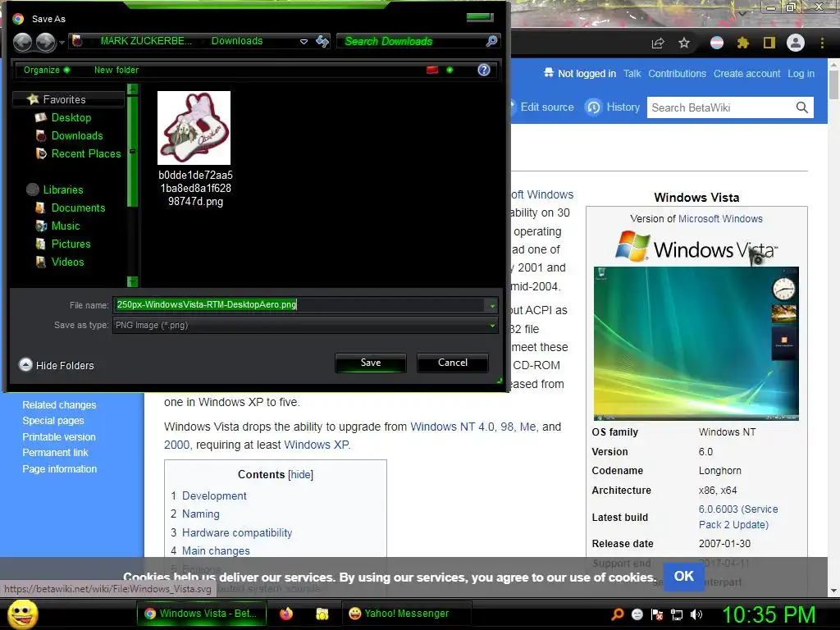Click the Save button
840x630 pixels.
pos(370,363)
